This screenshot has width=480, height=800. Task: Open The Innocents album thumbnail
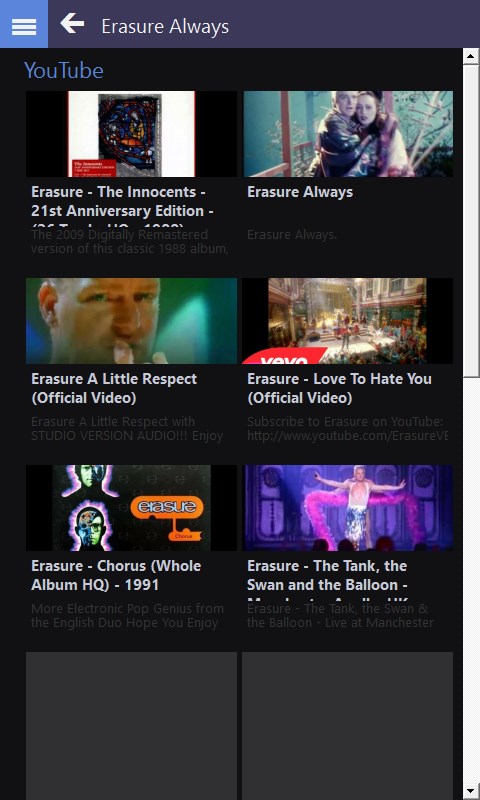click(x=131, y=134)
